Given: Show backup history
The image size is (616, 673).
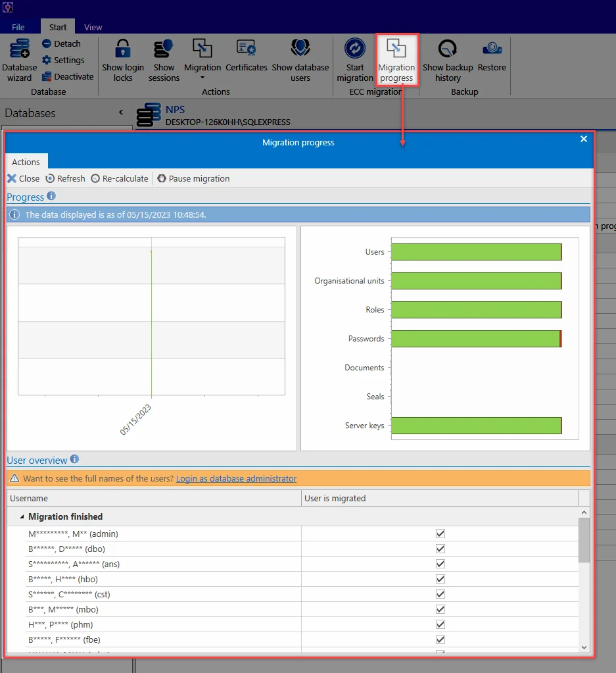Looking at the screenshot, I should click(448, 60).
